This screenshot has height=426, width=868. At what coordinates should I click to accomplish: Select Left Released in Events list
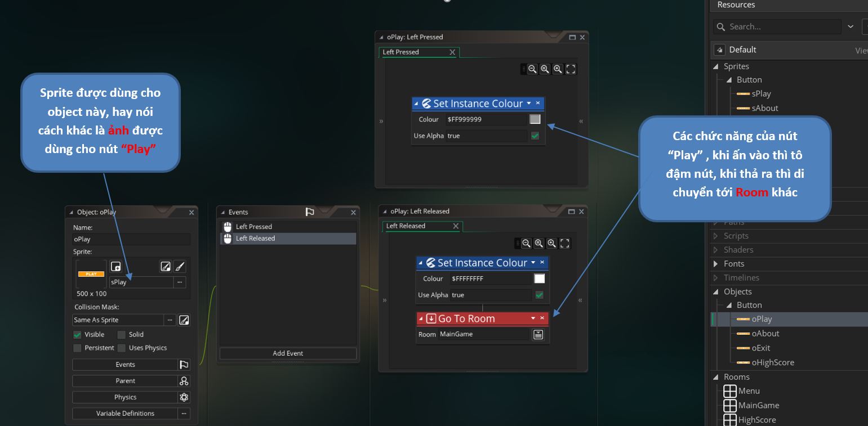tap(255, 239)
